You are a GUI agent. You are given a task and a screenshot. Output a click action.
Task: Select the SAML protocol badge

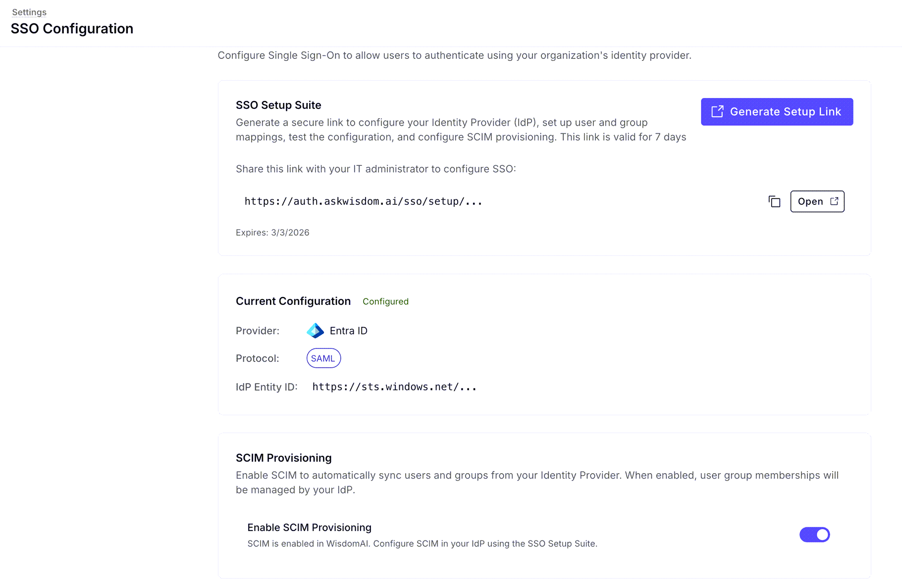point(323,358)
